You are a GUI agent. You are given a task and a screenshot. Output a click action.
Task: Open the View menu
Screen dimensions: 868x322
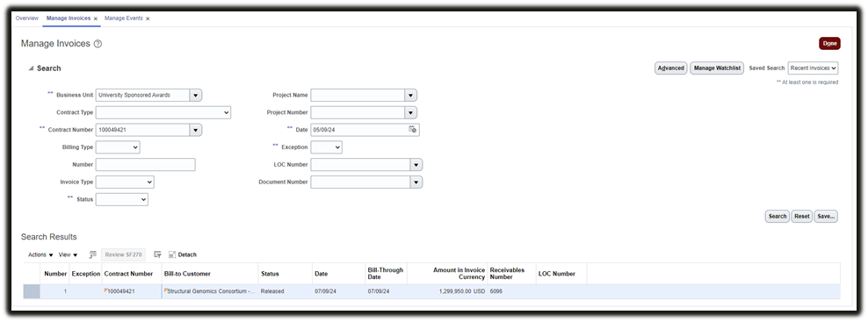(x=69, y=254)
